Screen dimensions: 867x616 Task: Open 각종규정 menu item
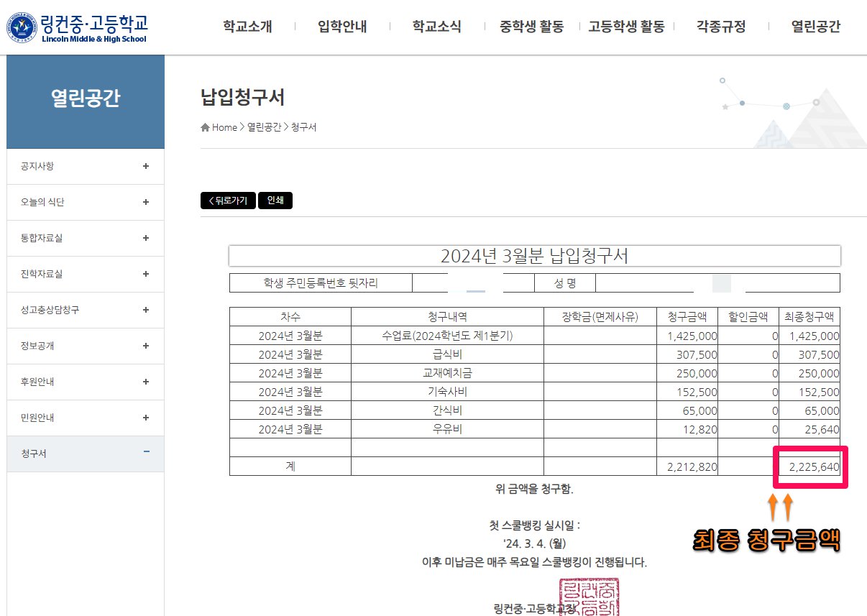pyautogui.click(x=720, y=27)
